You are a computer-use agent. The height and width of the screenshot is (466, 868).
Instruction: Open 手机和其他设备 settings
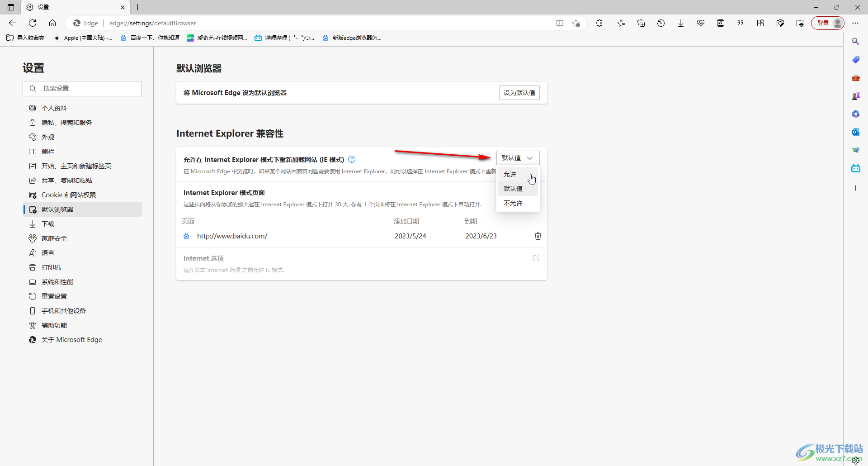click(82, 311)
